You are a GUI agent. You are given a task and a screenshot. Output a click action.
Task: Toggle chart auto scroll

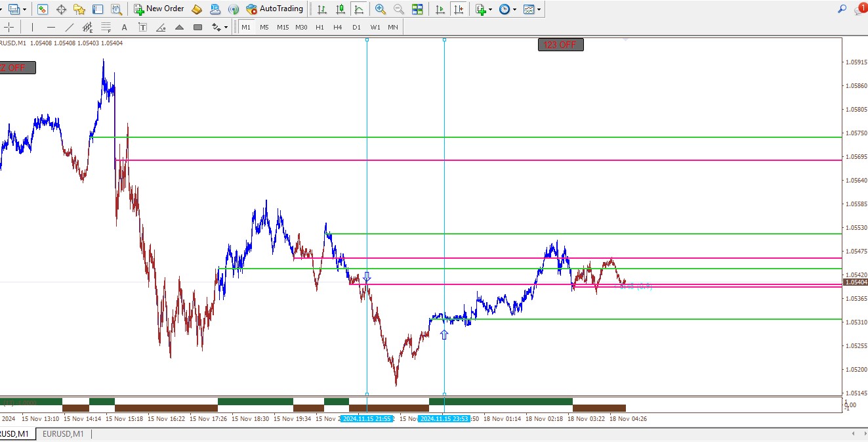click(x=440, y=9)
